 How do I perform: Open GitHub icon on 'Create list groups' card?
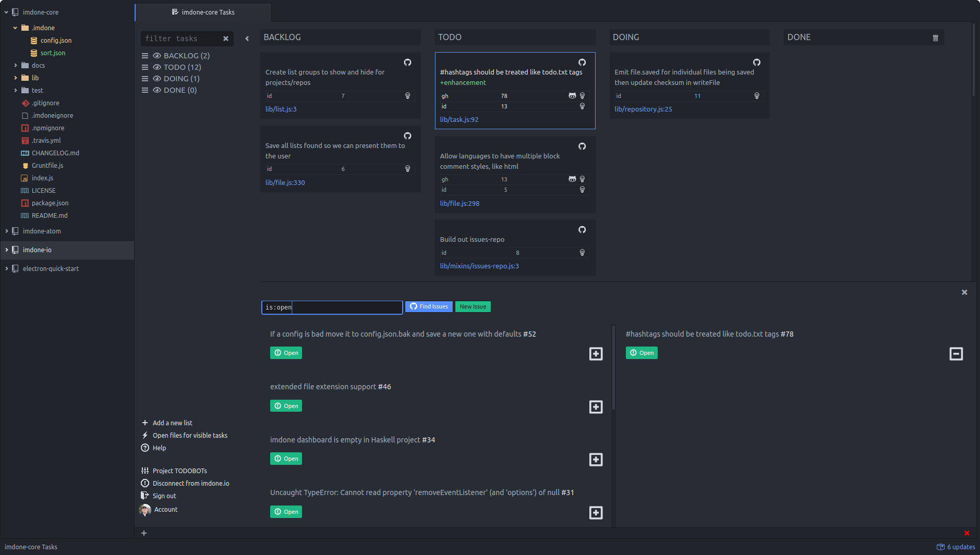[x=407, y=63]
